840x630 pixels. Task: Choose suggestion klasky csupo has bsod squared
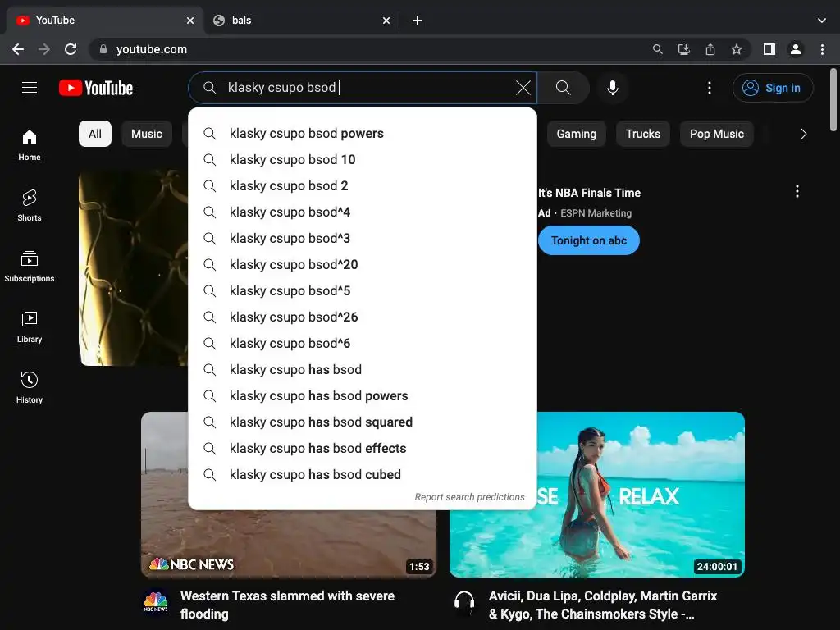[x=362, y=422]
